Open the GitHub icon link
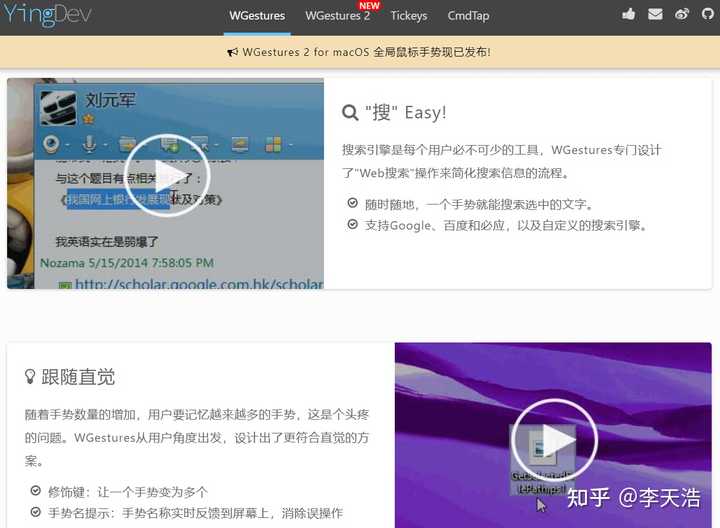The width and height of the screenshot is (720, 528). click(708, 14)
